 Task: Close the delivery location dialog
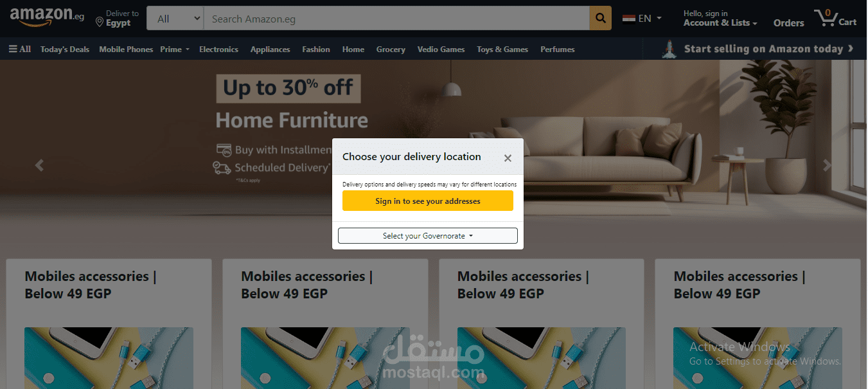pyautogui.click(x=508, y=158)
